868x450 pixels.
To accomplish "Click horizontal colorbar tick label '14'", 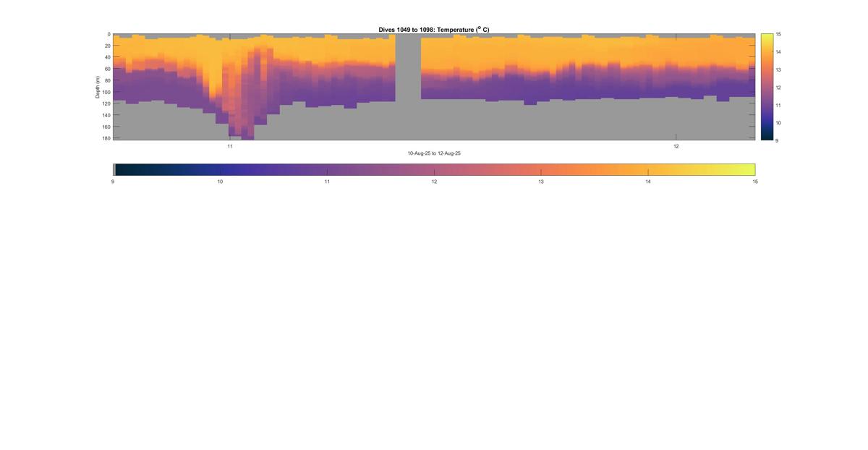I will 648,182.
